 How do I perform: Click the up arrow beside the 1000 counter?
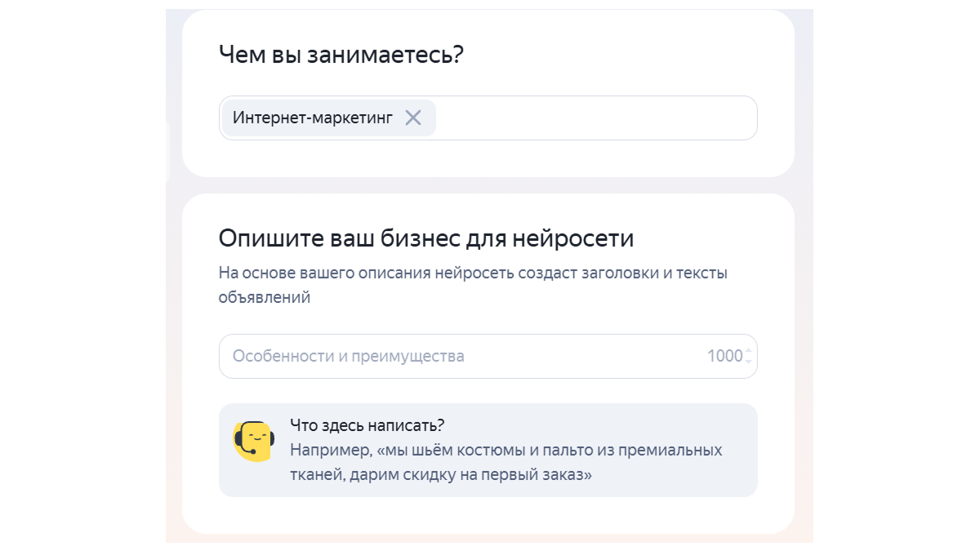click(749, 351)
